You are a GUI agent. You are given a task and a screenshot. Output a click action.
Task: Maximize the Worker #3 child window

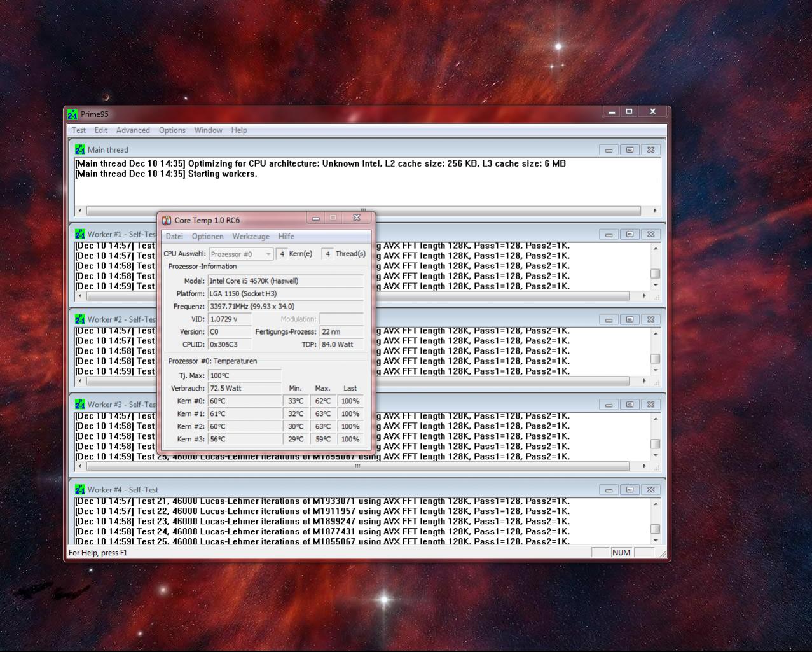point(630,405)
